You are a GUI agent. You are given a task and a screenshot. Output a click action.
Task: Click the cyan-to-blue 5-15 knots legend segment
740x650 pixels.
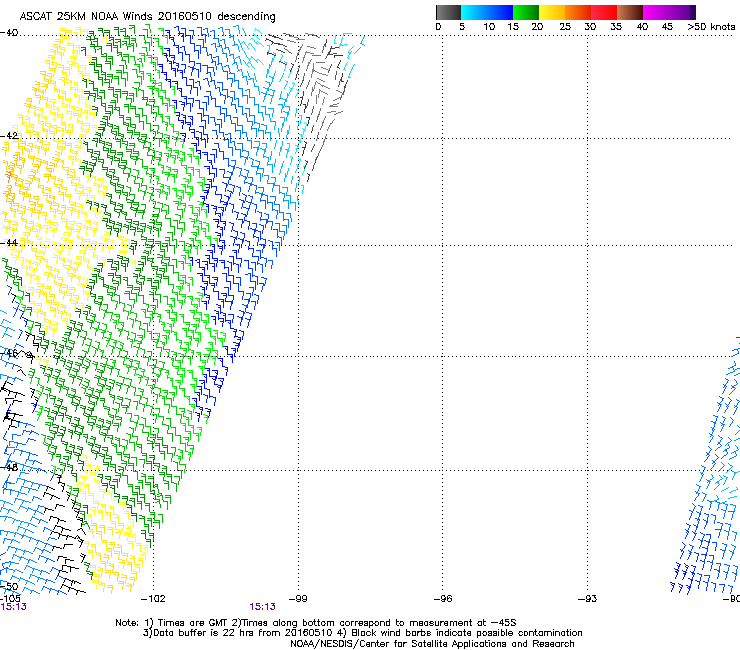pyautogui.click(x=487, y=12)
